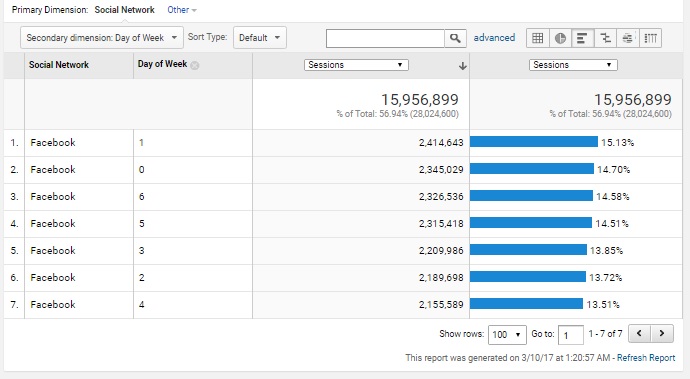Screen dimensions: 690x379
Task: Click the magnifier search button
Action: 455,38
